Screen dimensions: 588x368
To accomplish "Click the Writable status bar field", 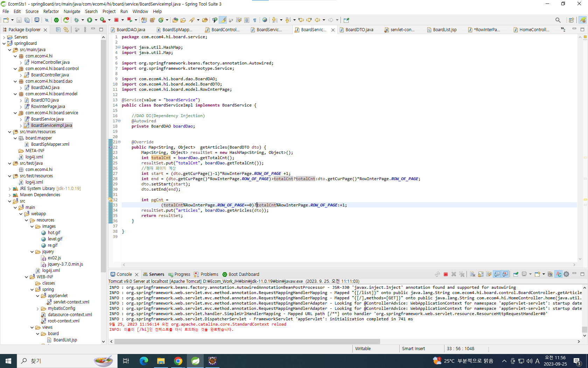I will pos(375,349).
